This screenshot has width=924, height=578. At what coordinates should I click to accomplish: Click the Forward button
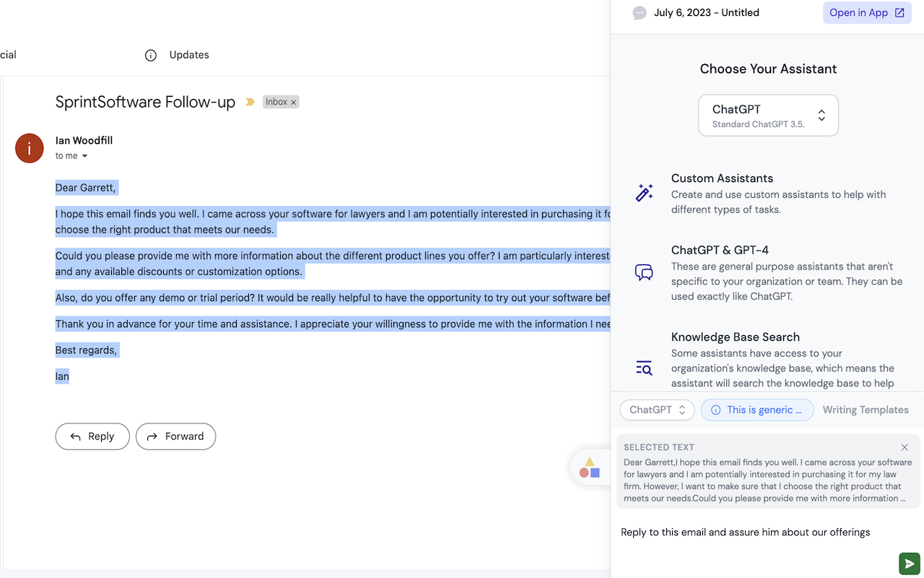175,436
